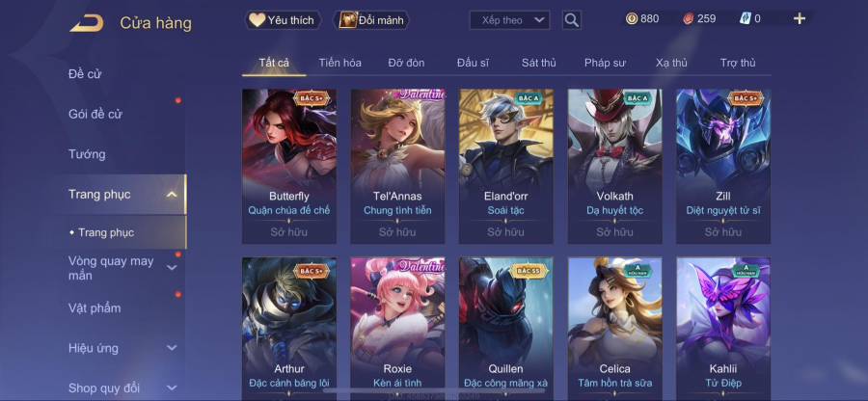Expand the Hiệu ứng sidebar section
Image resolution: width=868 pixels, height=401 pixels.
173,348
